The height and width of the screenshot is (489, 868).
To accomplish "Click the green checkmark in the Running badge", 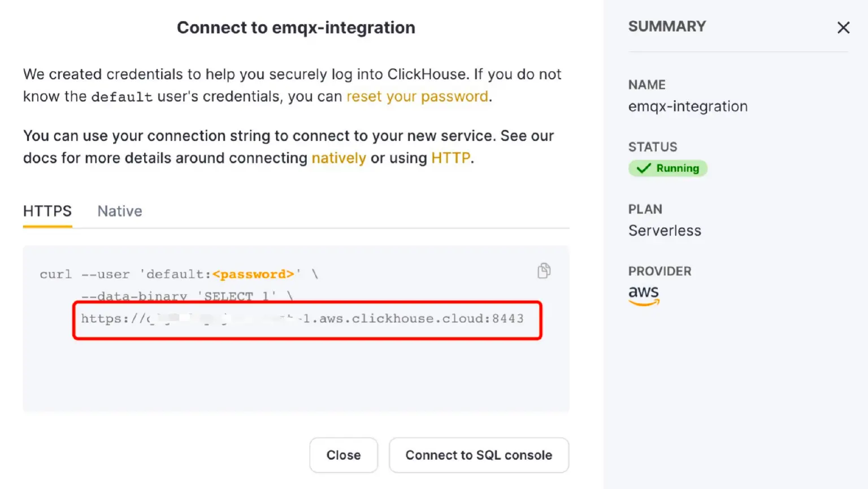I will point(643,168).
